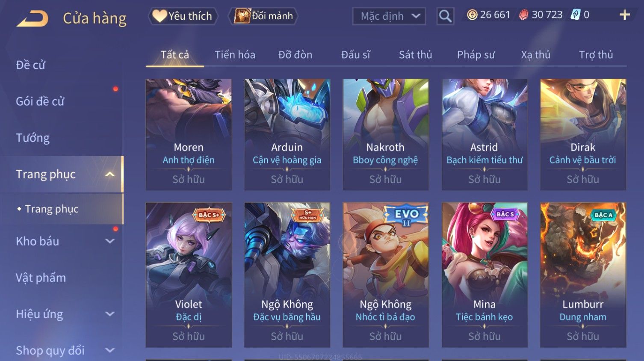Open the search magnifier icon
644x361 pixels.
pyautogui.click(x=445, y=16)
